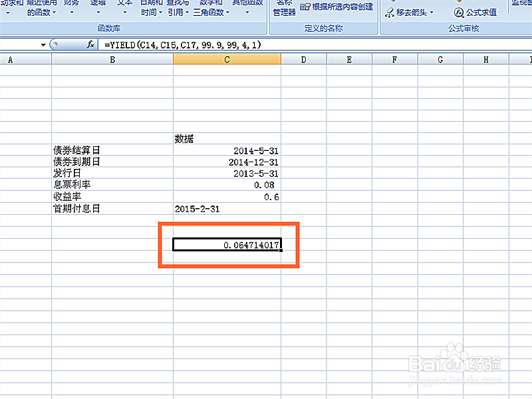Select the 息票利率 label cell

tap(112, 185)
